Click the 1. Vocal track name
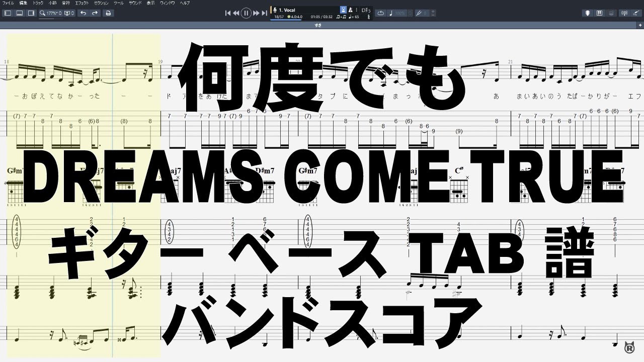644x362 pixels. point(287,10)
